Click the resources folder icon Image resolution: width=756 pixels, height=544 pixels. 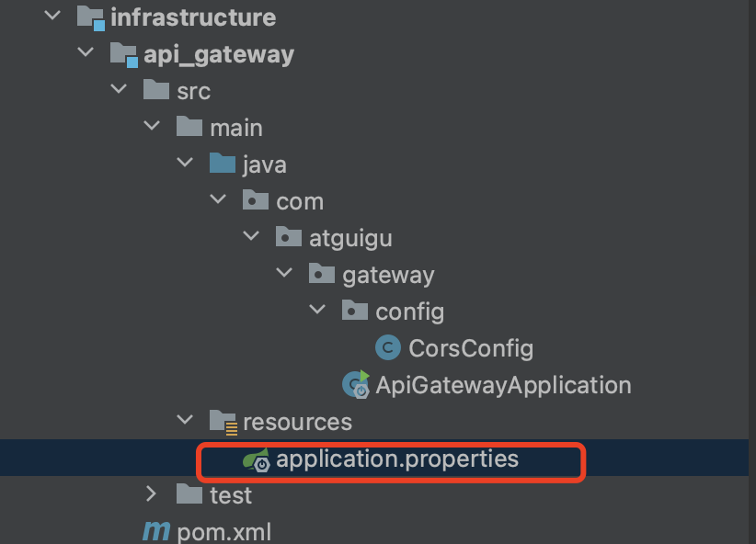point(222,421)
